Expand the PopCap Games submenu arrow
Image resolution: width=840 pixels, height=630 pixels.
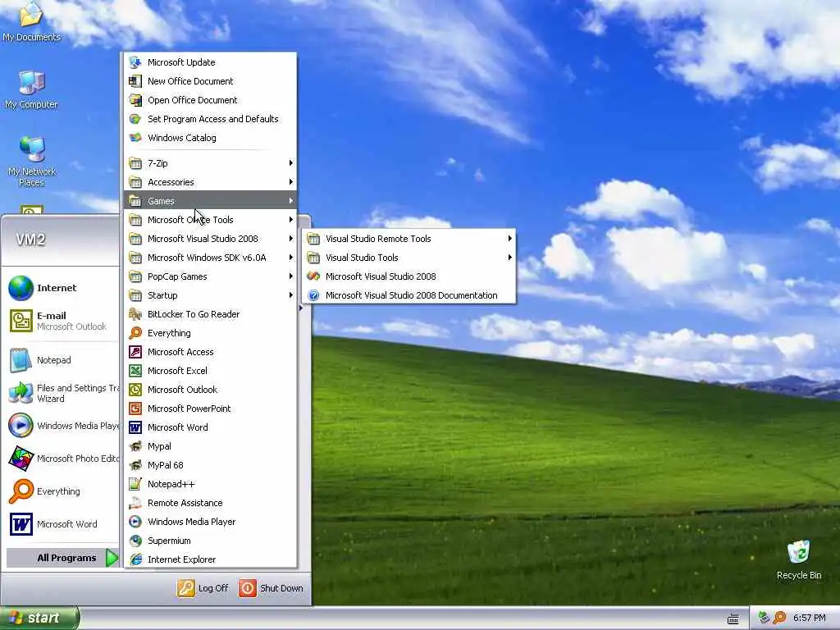coord(291,276)
